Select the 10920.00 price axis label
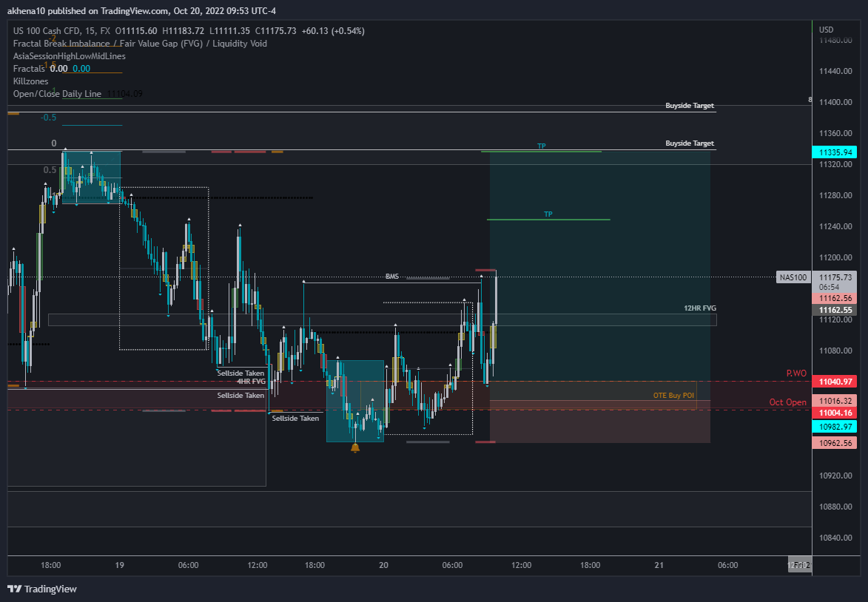The image size is (868, 602). coord(835,476)
